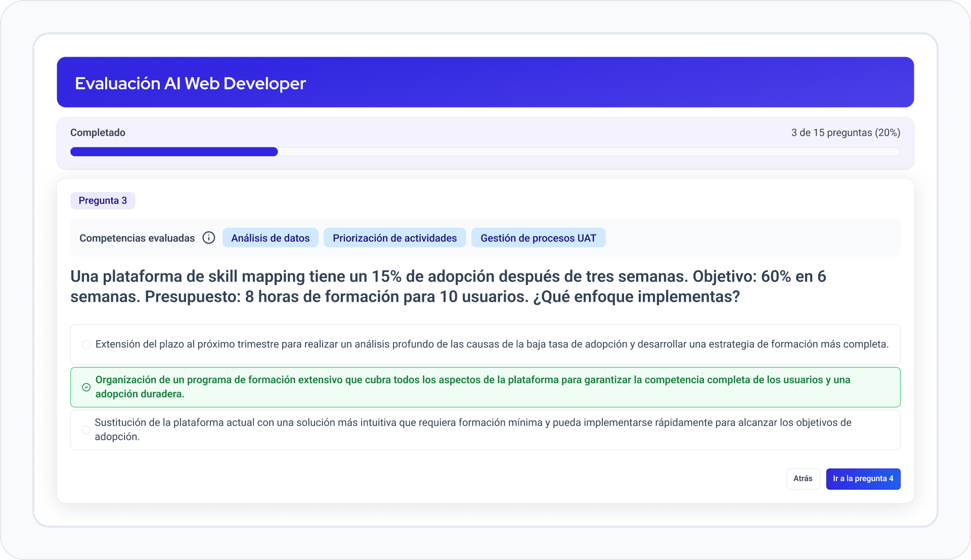Image resolution: width=971 pixels, height=560 pixels.
Task: Click the filled part of the progress bar
Action: point(174,152)
